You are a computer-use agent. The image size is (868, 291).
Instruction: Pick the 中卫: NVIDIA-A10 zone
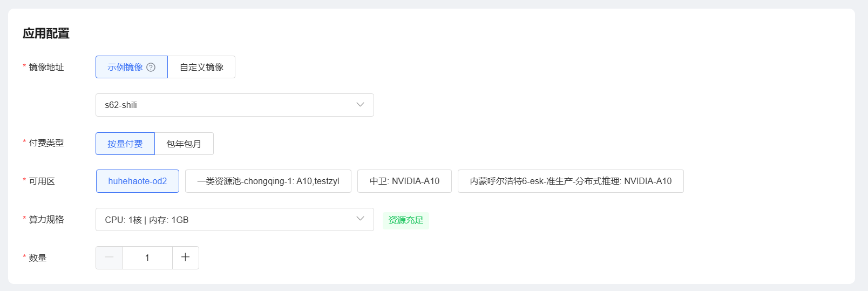[404, 181]
